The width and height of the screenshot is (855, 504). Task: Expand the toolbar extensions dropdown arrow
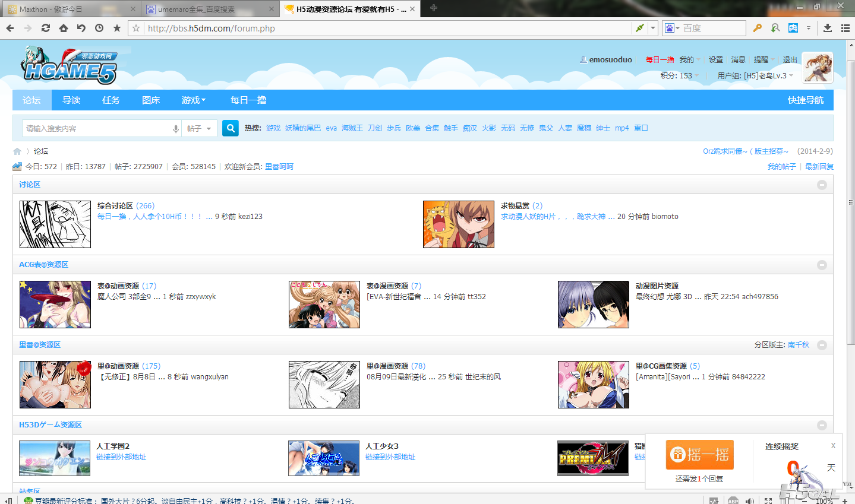(x=808, y=28)
